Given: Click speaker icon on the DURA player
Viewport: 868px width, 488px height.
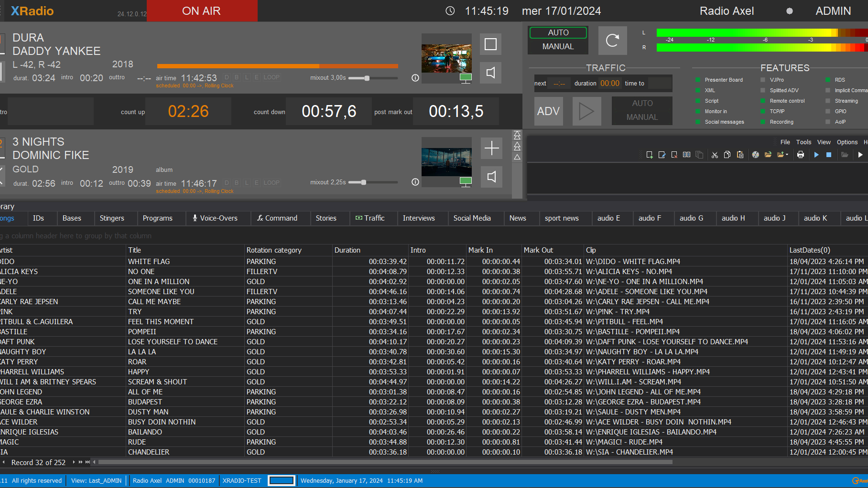Looking at the screenshot, I should pyautogui.click(x=490, y=73).
